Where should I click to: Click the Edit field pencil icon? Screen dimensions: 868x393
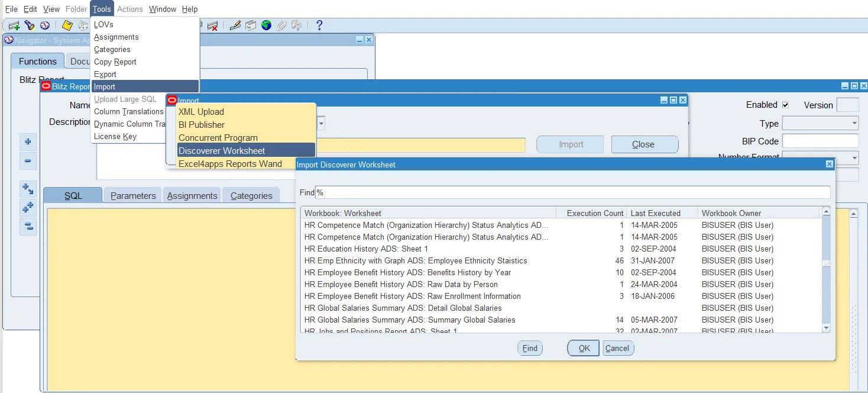pyautogui.click(x=235, y=25)
